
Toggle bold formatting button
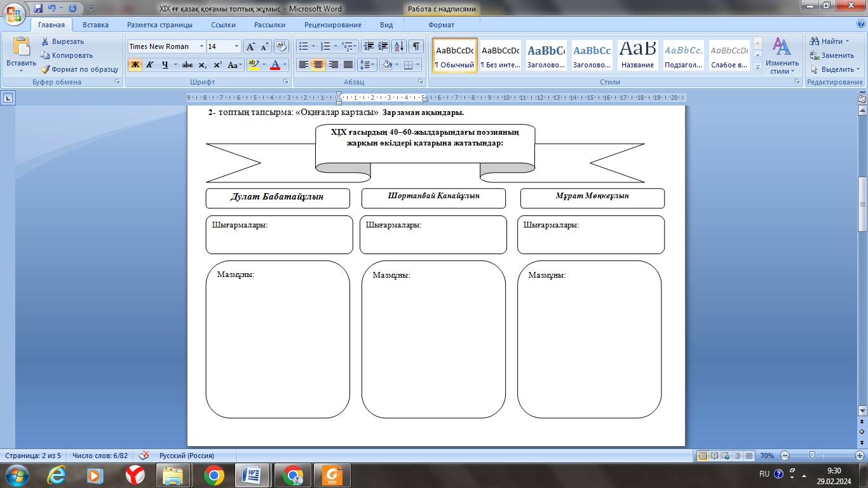tap(135, 65)
